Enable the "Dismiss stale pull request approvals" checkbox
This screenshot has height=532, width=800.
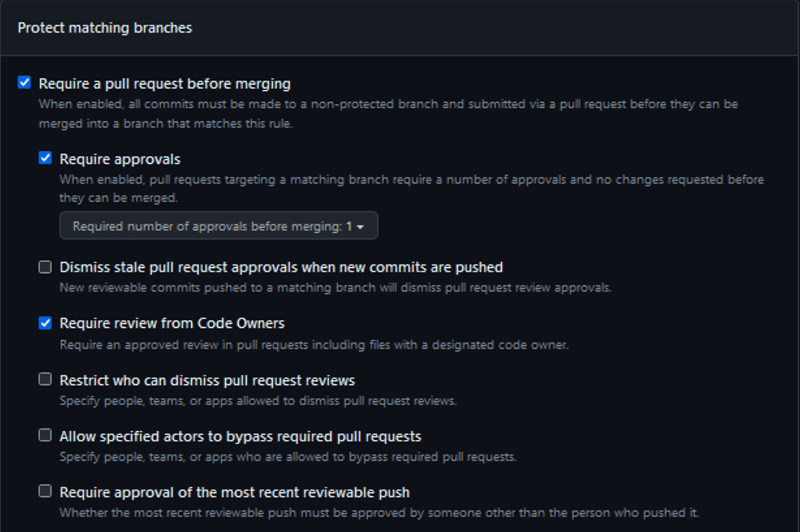(x=45, y=267)
